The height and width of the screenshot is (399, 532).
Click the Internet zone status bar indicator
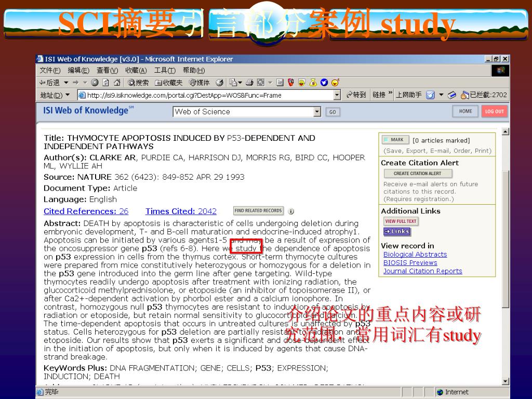[x=453, y=392]
